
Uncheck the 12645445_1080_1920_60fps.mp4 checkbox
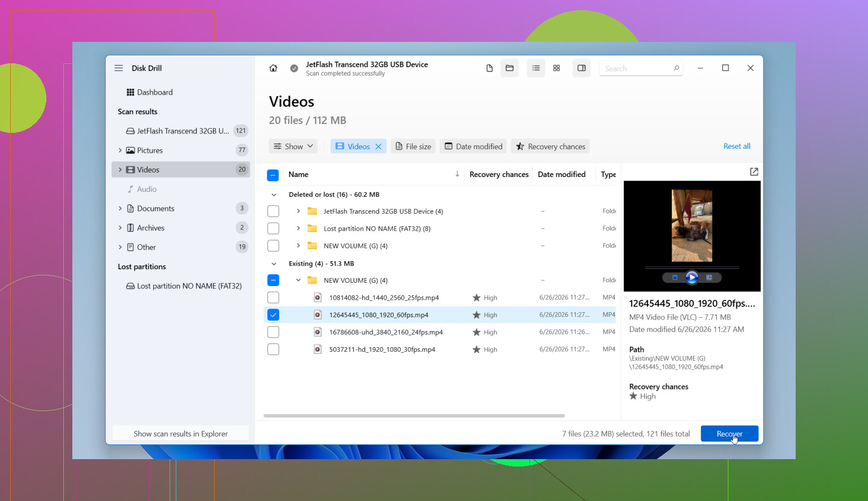point(273,315)
